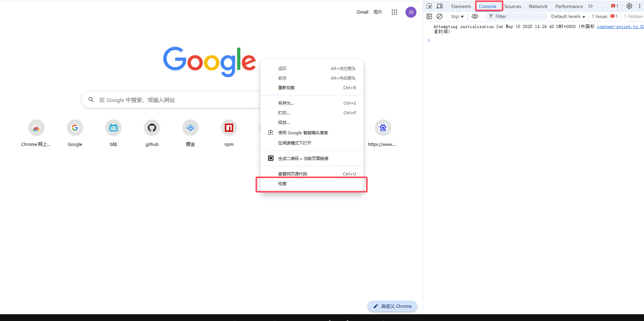
Task: Switch to the Network tab
Action: tap(538, 6)
